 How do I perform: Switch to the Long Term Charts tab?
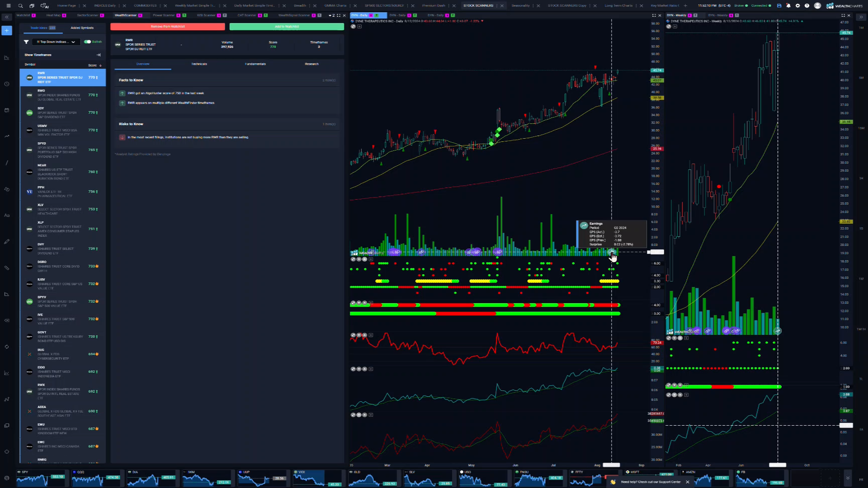[x=618, y=6]
